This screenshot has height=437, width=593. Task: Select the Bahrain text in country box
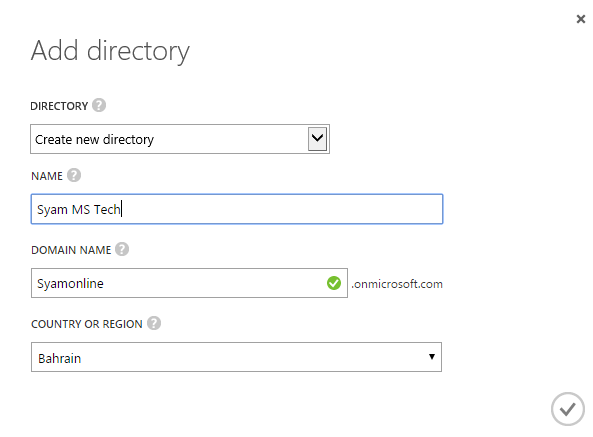point(59,358)
